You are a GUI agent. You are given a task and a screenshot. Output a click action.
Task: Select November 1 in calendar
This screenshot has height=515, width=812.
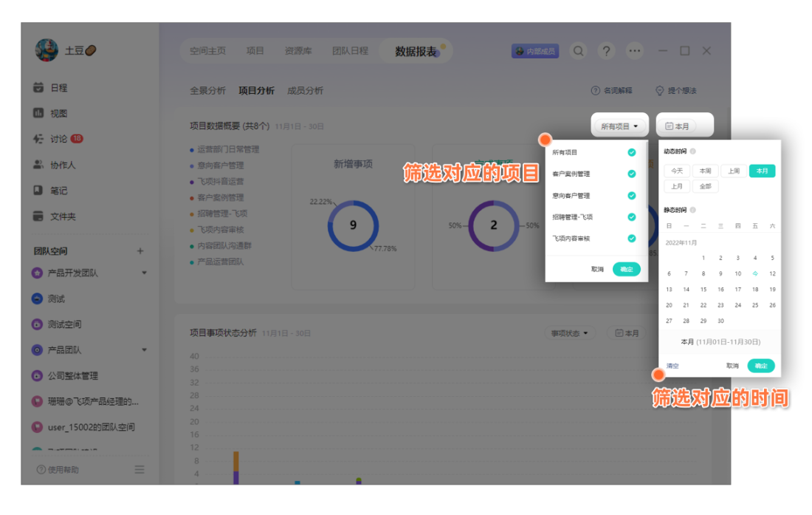tap(703, 257)
